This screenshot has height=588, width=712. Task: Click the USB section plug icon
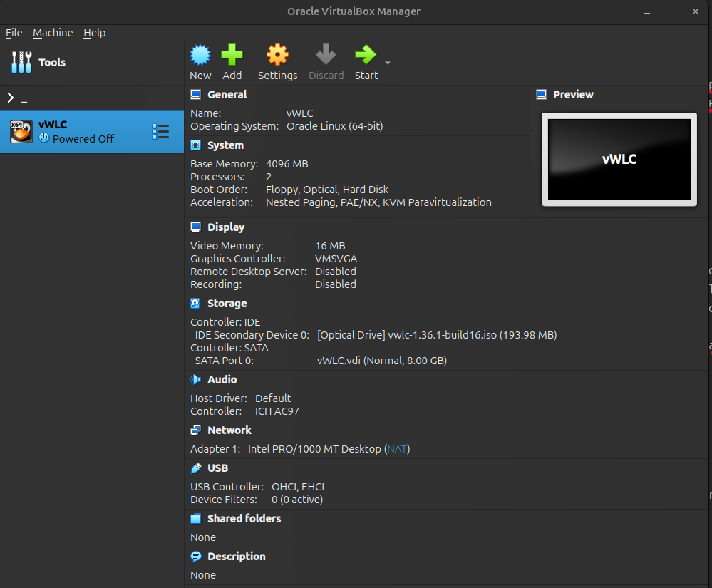pos(196,468)
